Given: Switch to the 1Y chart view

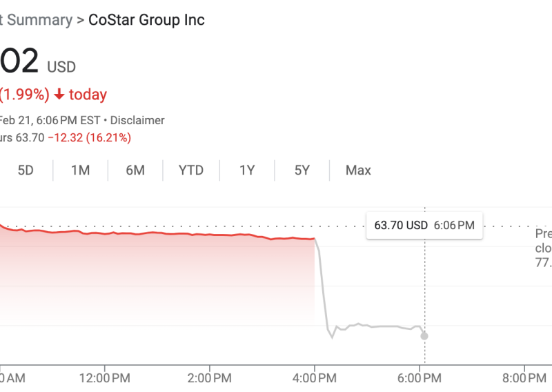Looking at the screenshot, I should coord(247,170).
